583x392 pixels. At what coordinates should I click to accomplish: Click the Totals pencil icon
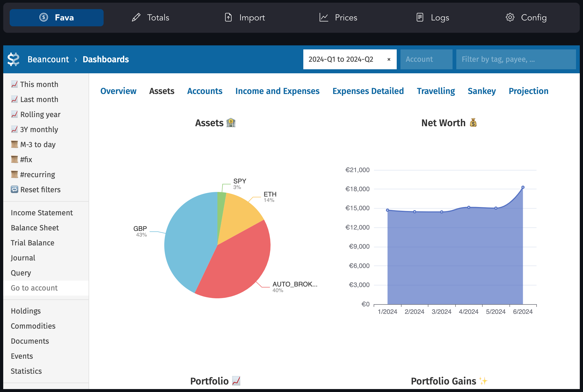[x=136, y=18]
